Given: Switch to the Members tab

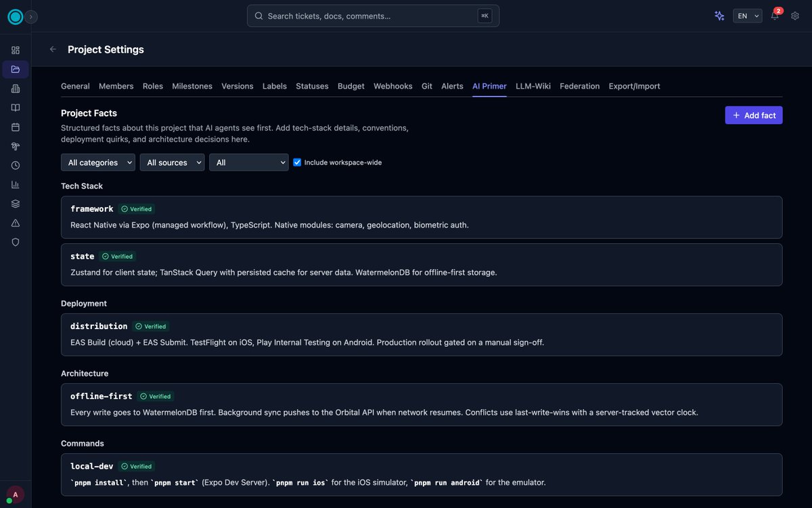Looking at the screenshot, I should (x=116, y=86).
